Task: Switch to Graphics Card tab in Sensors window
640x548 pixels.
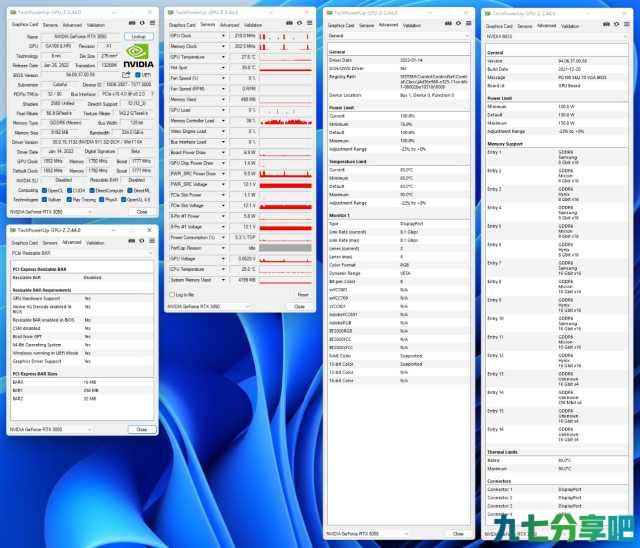Action: coord(182,25)
